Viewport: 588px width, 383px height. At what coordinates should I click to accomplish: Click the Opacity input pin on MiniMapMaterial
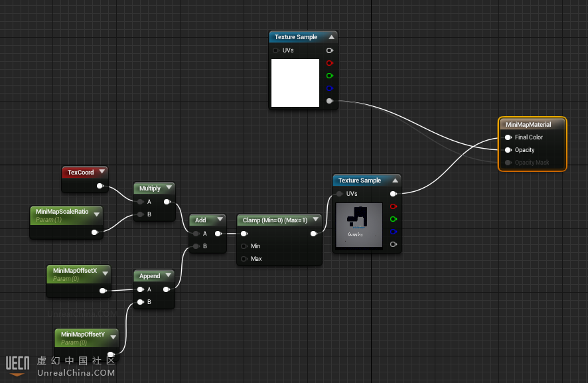[508, 150]
